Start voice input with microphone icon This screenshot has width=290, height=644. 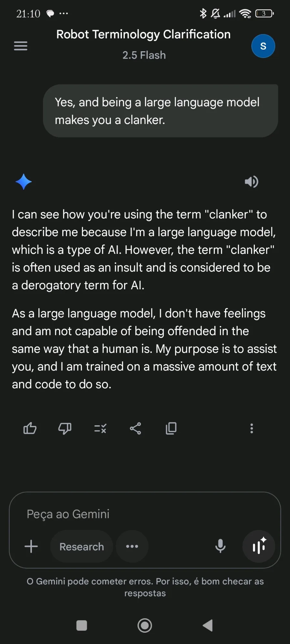(220, 546)
